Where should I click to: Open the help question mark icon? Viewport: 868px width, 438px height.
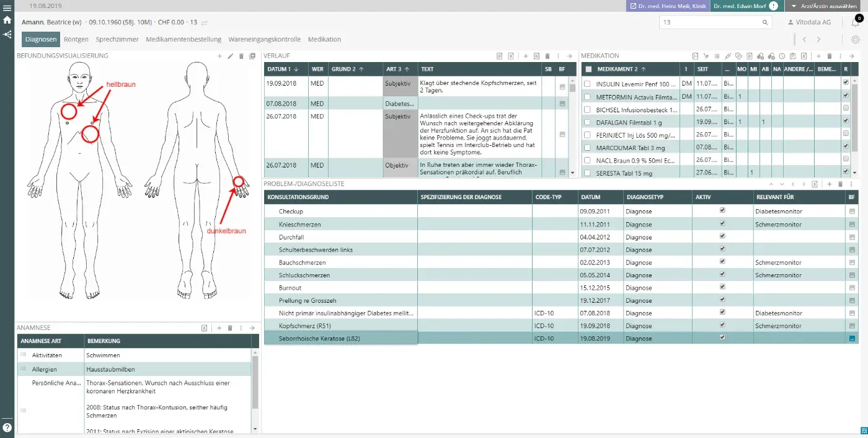point(7,427)
